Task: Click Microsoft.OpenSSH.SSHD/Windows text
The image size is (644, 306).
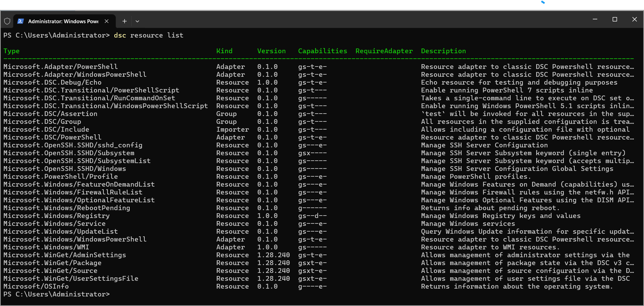Action: 65,169
